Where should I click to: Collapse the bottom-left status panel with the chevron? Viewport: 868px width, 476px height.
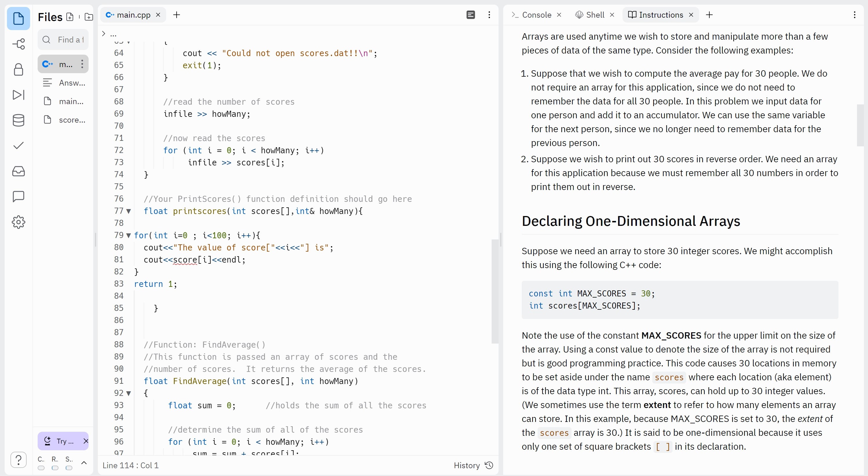[x=84, y=462]
